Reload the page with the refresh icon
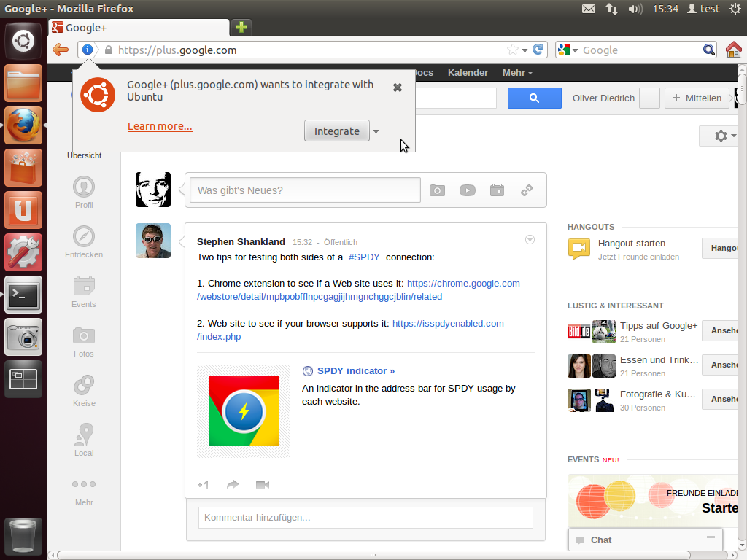Screen dimensions: 747x560 tap(538, 50)
